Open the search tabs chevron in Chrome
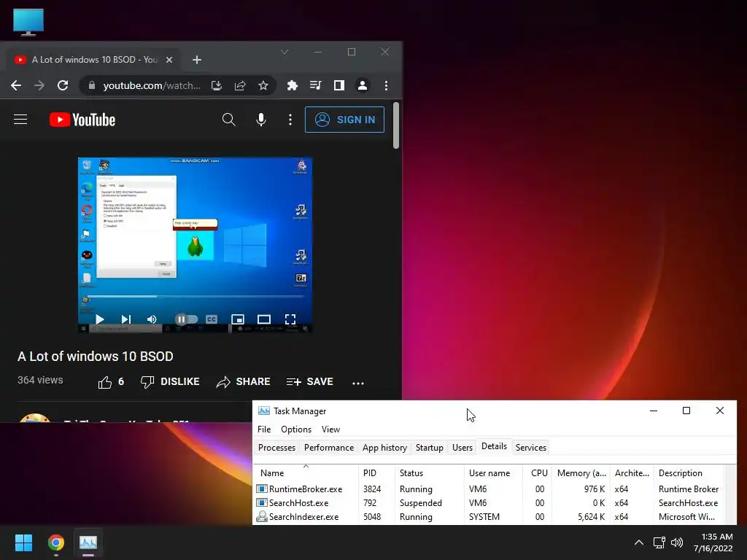Screen dimensions: 747x560 click(285, 52)
